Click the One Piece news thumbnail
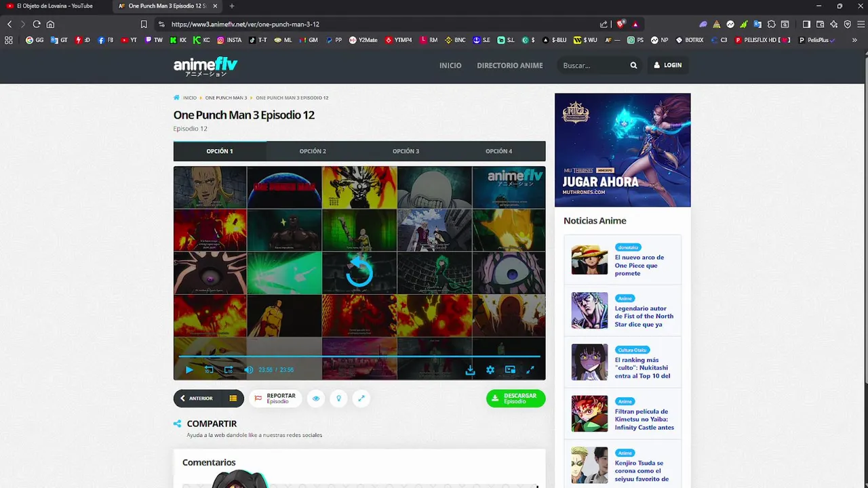Image resolution: width=868 pixels, height=488 pixels. click(589, 260)
